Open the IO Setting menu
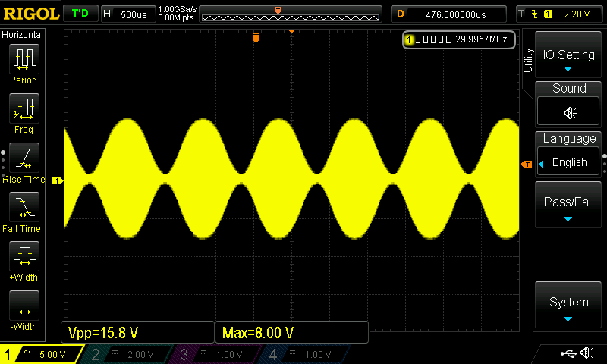607x364 pixels. (568, 55)
